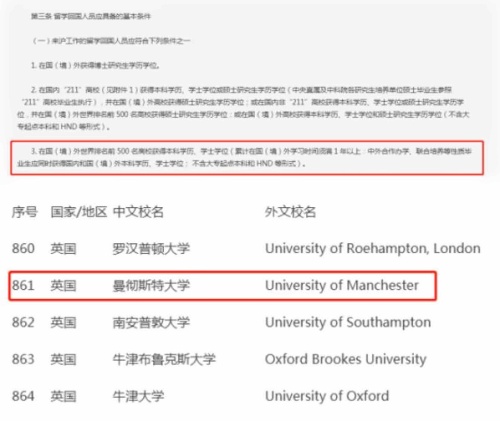Screen dimensions: 500x421
Task: Click 英国 in row 860
Action: point(63,249)
